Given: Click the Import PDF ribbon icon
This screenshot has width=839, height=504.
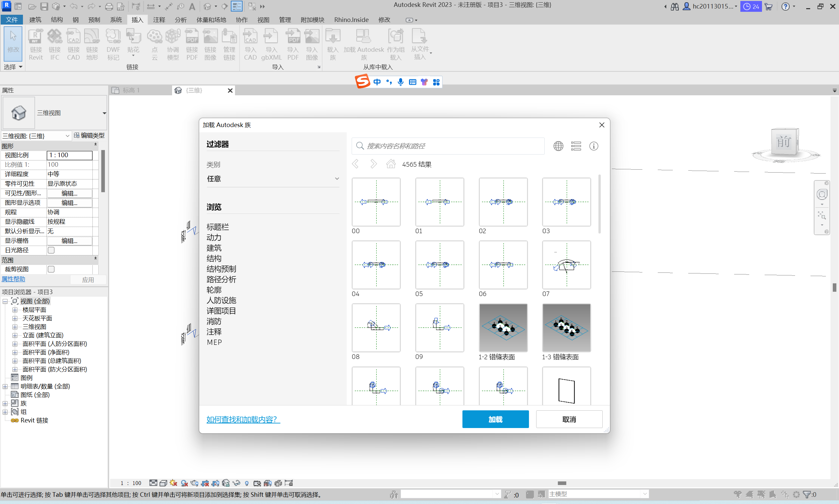Looking at the screenshot, I should pos(293,45).
